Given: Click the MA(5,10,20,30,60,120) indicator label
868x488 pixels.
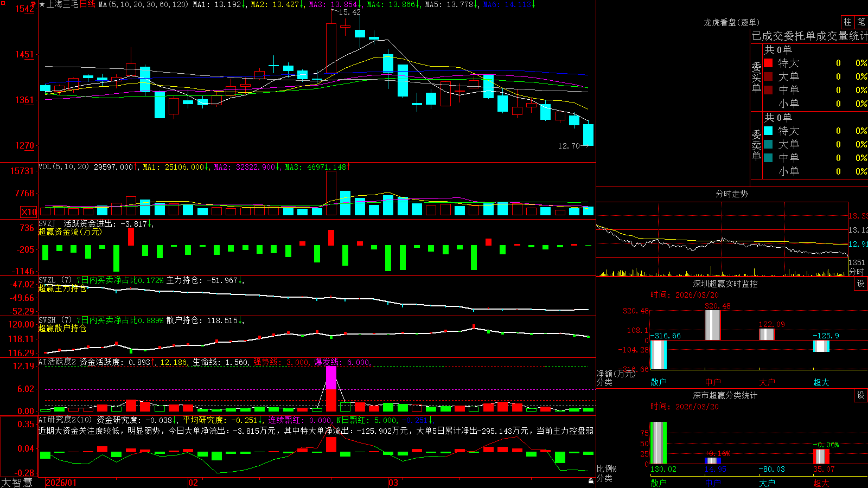Looking at the screenshot, I should pos(143,4).
